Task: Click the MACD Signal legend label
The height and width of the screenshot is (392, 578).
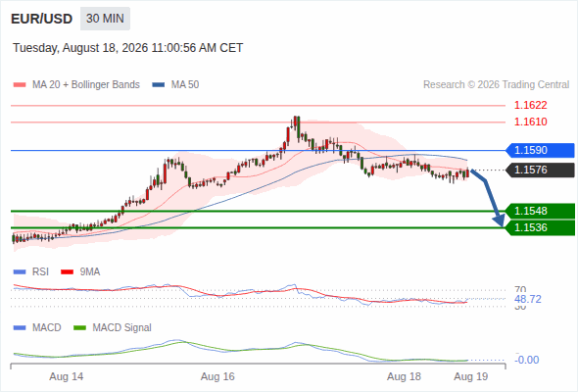Action: (x=122, y=328)
